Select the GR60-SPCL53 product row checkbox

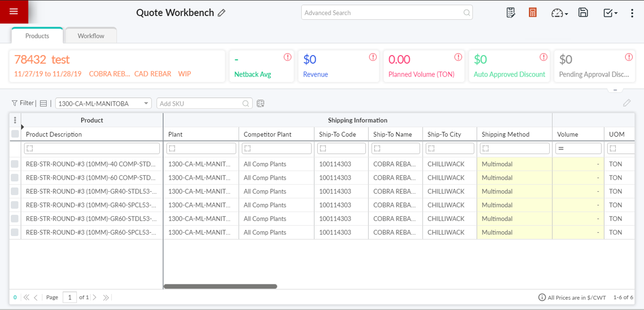pyautogui.click(x=15, y=232)
